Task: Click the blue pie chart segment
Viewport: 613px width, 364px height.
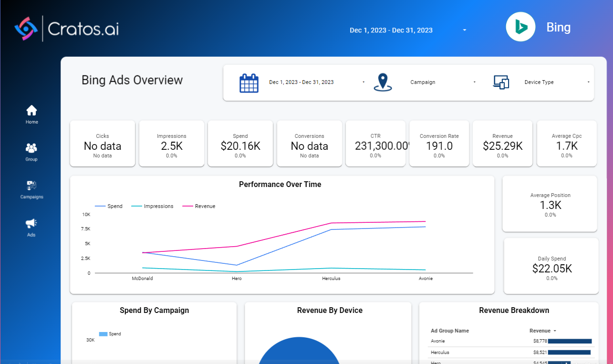Action: 299,351
